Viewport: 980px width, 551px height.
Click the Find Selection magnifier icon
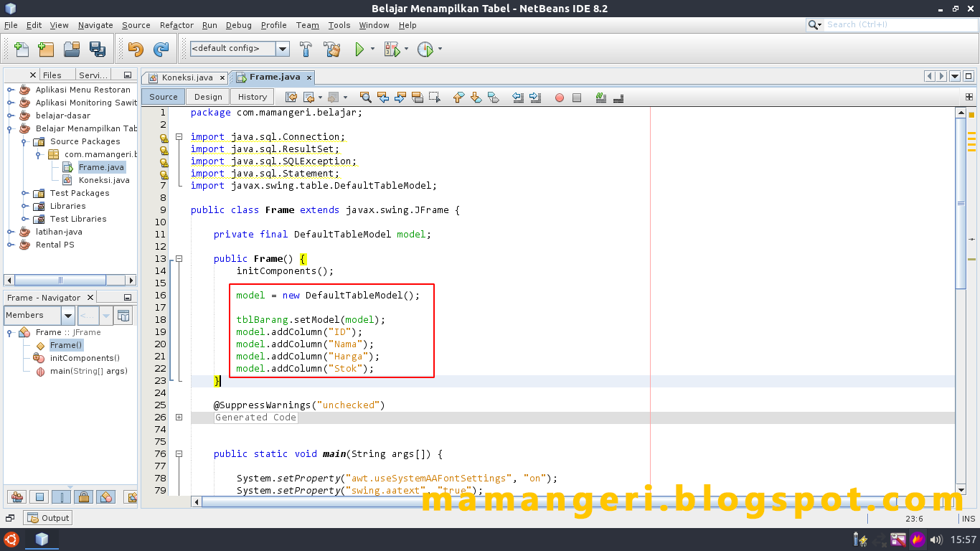point(366,97)
